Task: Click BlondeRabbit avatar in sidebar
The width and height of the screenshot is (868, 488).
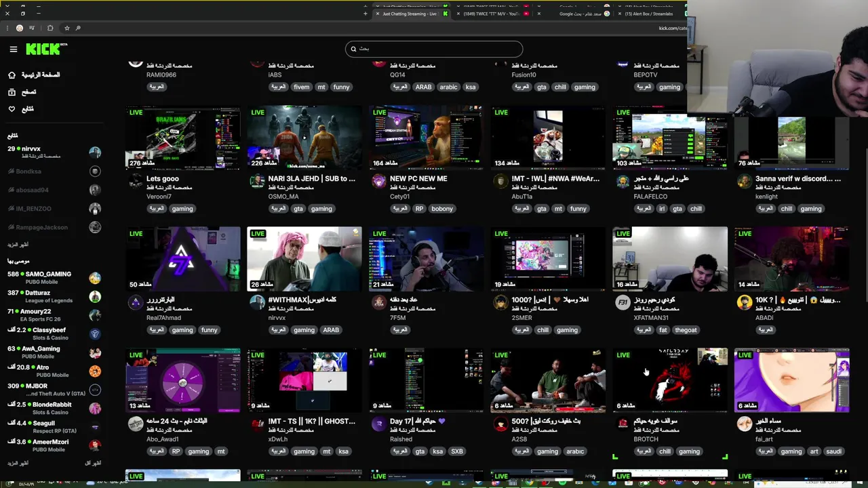Action: (95, 408)
